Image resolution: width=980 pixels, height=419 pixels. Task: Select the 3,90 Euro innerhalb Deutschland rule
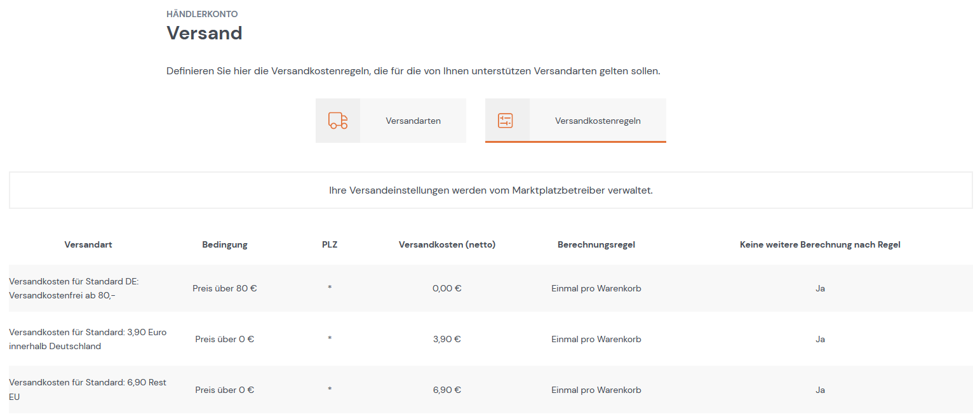[88, 339]
